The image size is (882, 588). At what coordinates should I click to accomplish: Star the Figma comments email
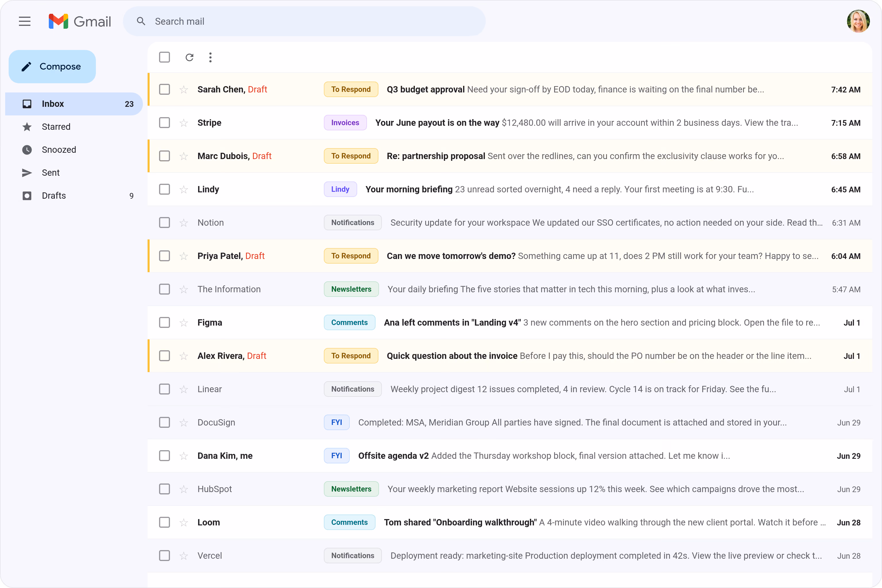183,323
